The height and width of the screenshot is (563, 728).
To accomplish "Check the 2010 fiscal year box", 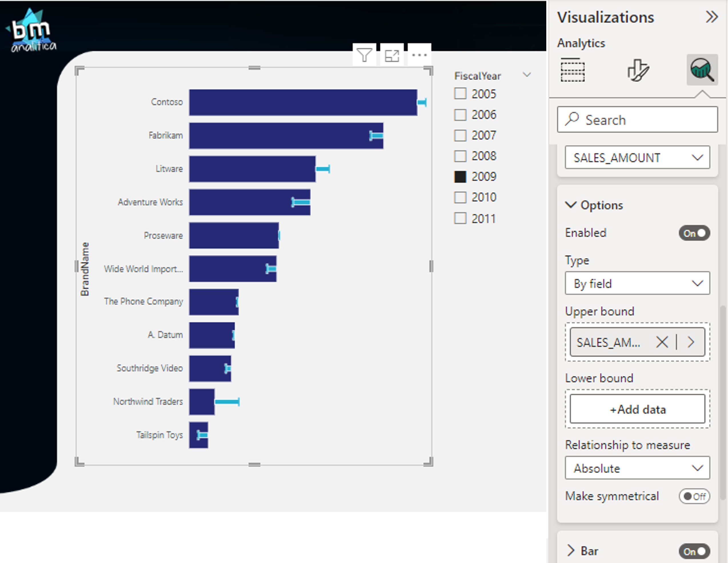I will click(x=460, y=197).
